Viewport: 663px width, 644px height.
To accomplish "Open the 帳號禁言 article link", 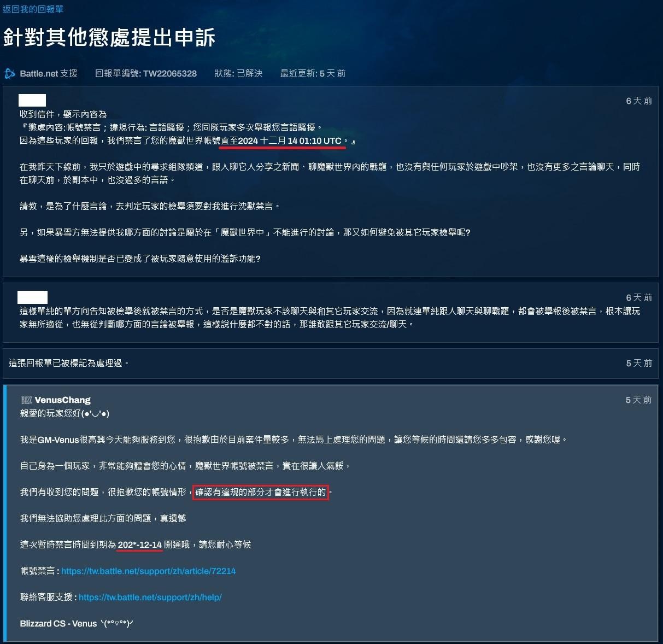I will [148, 571].
